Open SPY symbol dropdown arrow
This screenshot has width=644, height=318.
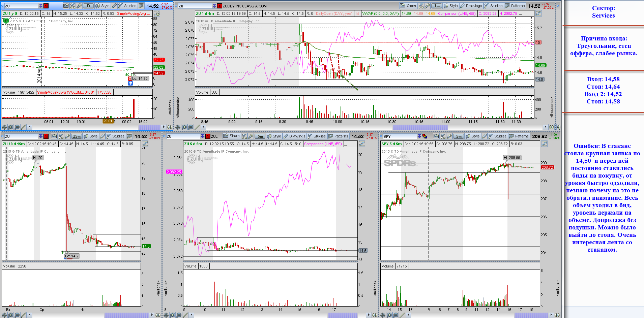[x=419, y=136]
